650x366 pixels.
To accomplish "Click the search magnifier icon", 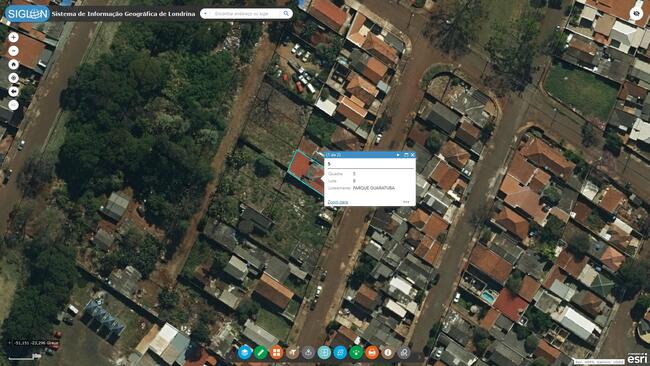I will point(286,14).
